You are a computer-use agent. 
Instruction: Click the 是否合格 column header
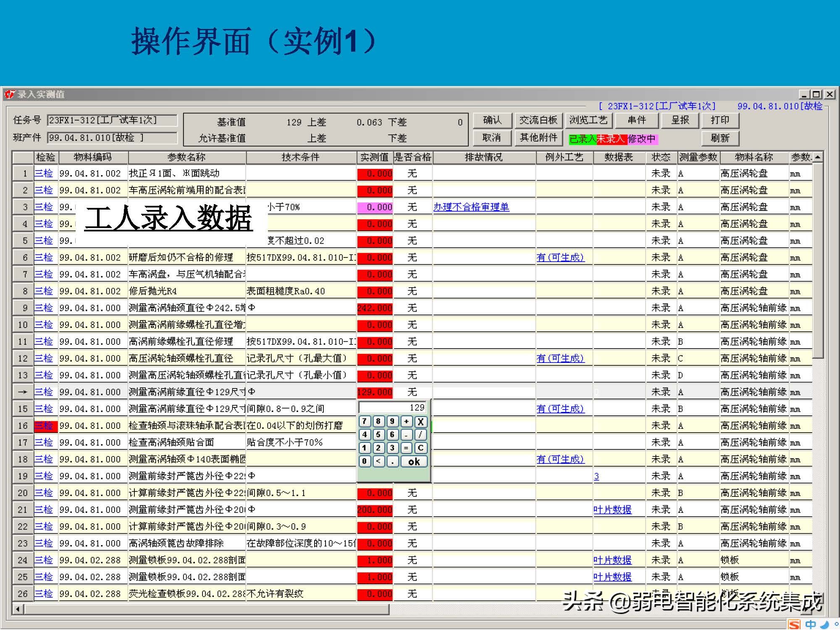coord(412,157)
